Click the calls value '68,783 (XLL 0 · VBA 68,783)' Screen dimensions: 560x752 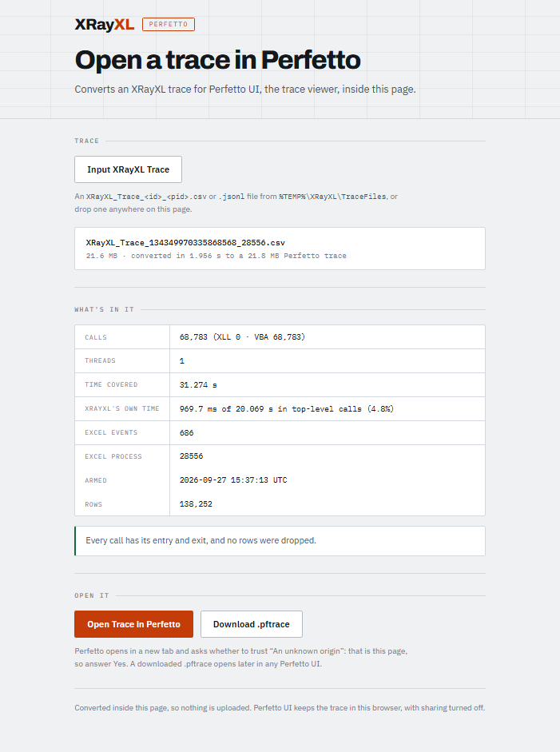tap(242, 337)
